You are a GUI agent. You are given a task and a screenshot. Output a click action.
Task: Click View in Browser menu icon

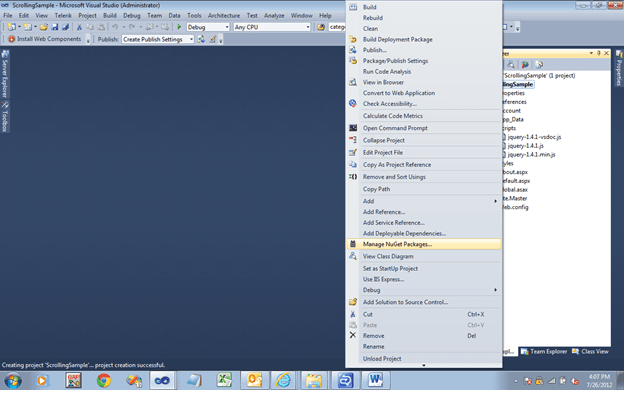point(353,82)
